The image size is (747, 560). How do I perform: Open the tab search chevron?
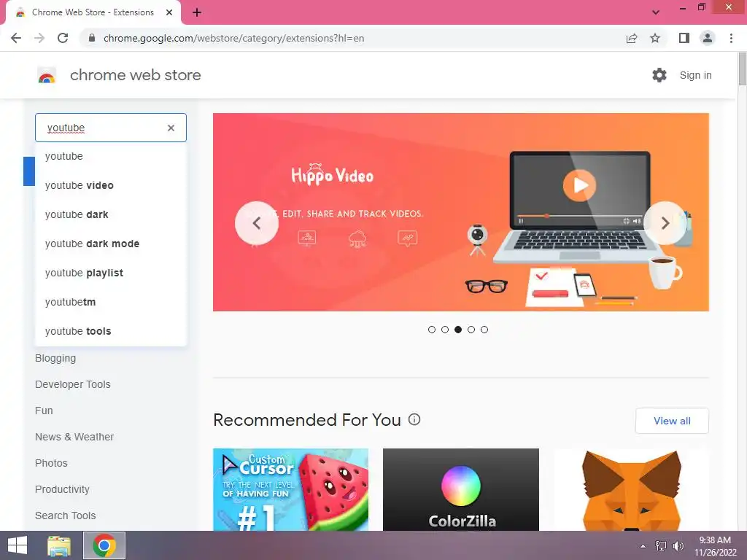[656, 12]
